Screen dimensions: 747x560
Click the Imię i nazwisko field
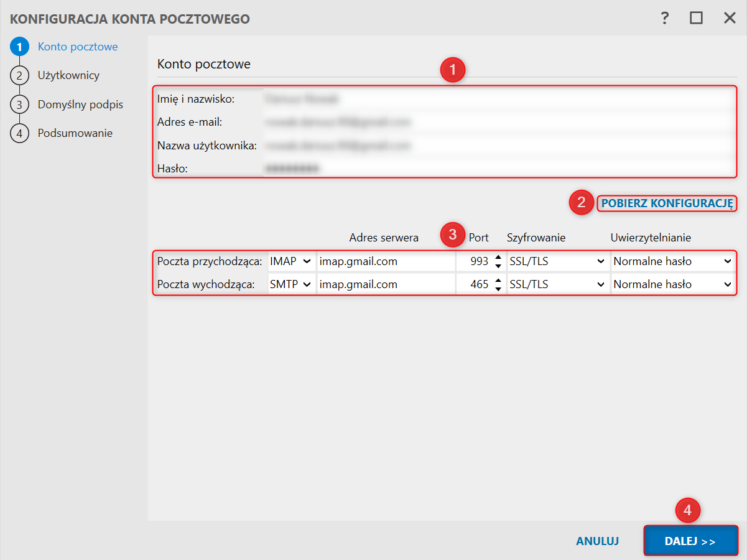[x=496, y=98]
